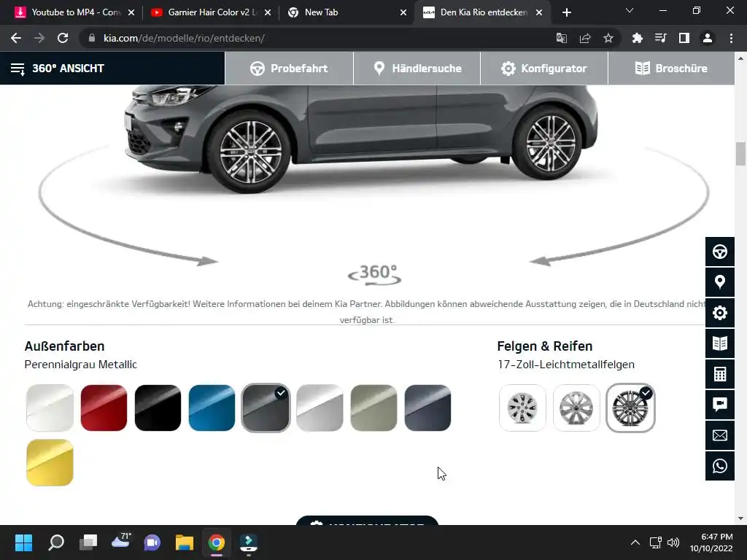Choose the black exterior color swatch
This screenshot has width=747, height=560.
[x=158, y=408]
